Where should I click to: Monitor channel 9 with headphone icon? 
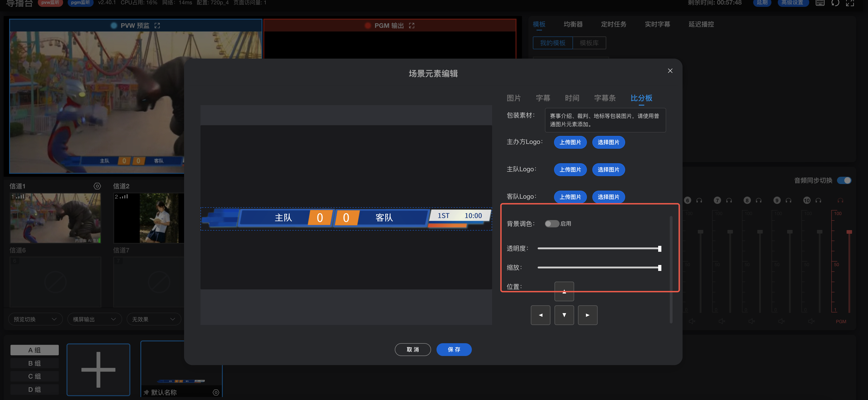(x=788, y=200)
